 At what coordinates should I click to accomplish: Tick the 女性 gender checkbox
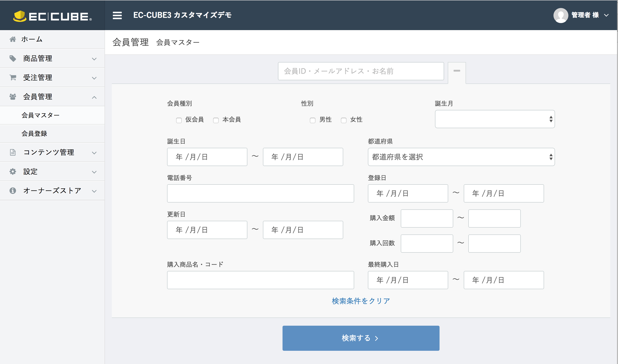pos(344,120)
